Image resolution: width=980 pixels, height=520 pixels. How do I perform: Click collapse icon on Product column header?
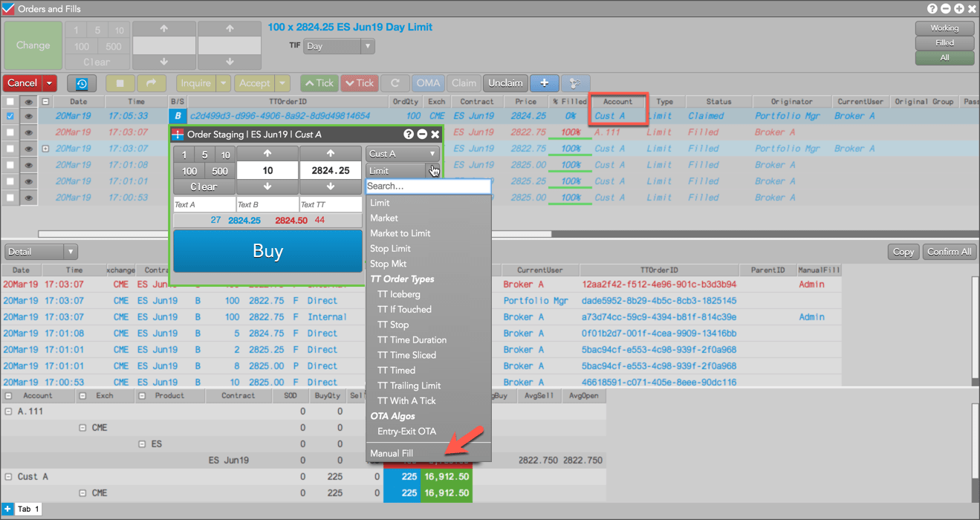pos(141,396)
